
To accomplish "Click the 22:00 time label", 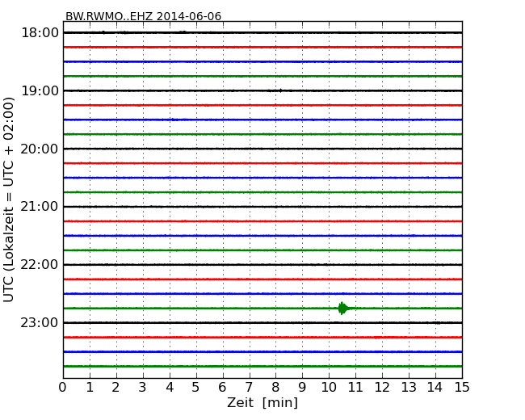I will [40, 265].
